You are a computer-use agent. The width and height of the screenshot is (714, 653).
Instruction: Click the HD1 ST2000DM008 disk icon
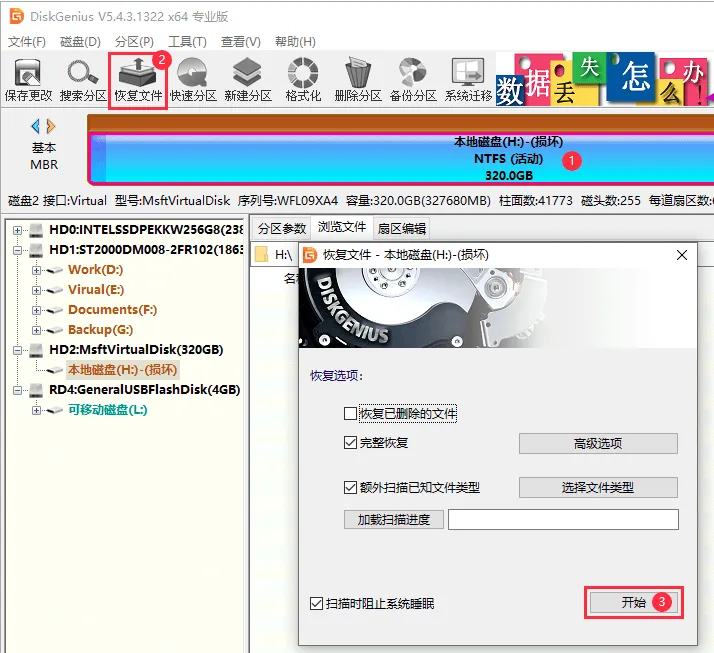pyautogui.click(x=36, y=250)
